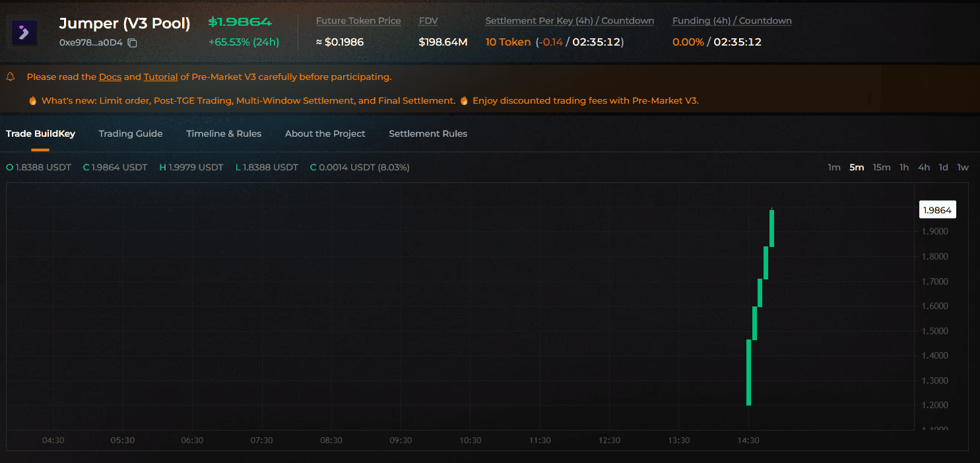This screenshot has height=463, width=980.
Task: Open the Tutorial link
Action: click(160, 77)
